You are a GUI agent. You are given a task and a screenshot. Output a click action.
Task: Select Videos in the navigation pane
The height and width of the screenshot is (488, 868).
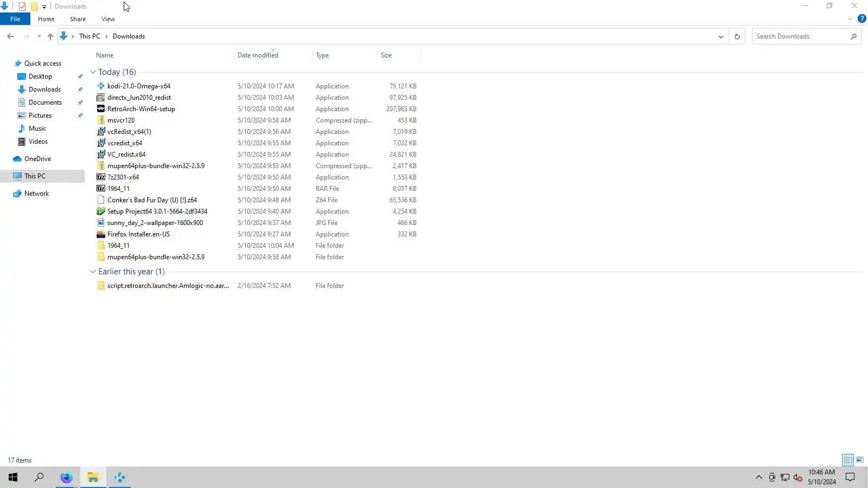pos(38,142)
